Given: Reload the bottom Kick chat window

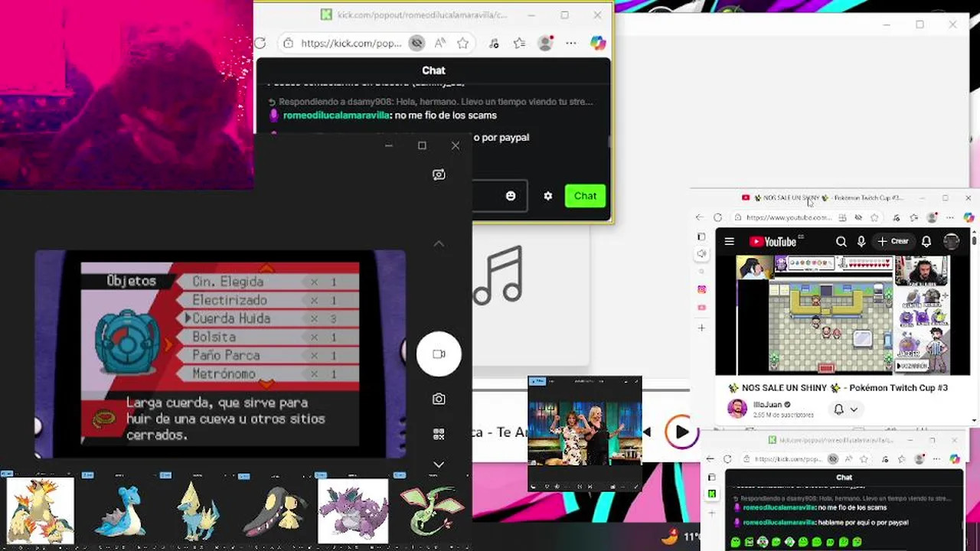Looking at the screenshot, I should [x=728, y=459].
